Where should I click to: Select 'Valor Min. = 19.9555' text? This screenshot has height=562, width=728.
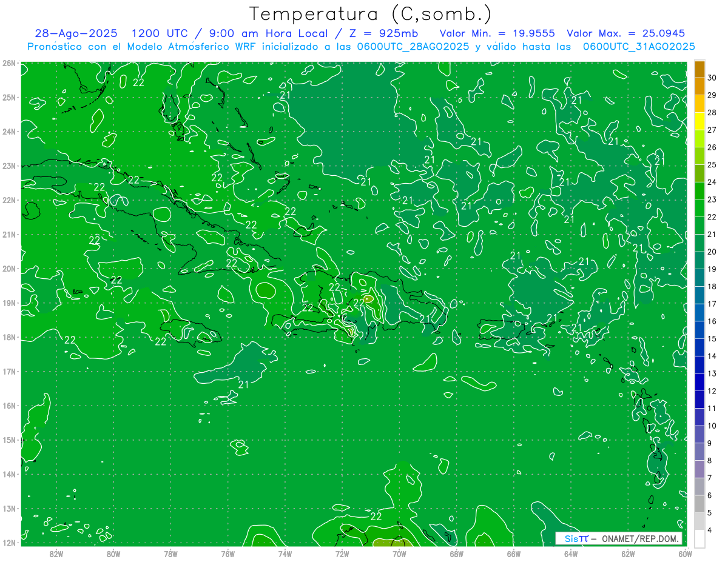pyautogui.click(x=497, y=34)
